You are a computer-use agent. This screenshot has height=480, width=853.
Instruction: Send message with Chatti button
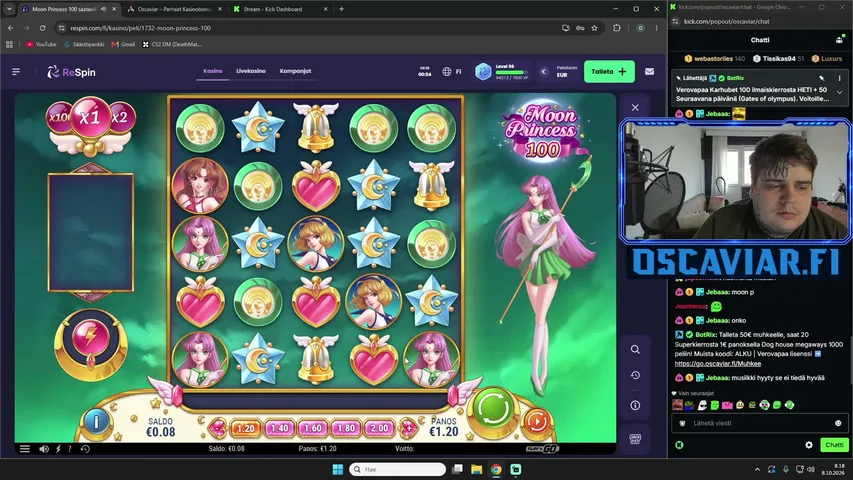(x=834, y=445)
